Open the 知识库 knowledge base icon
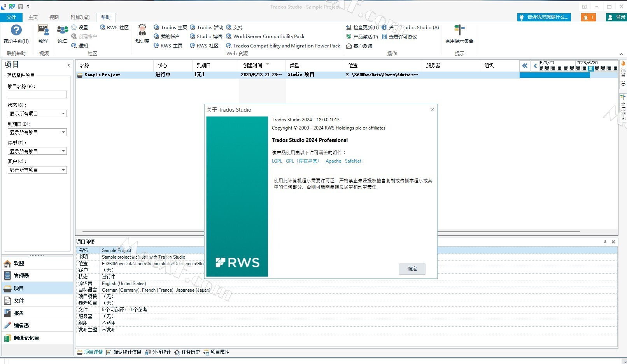627x364 pixels. pos(142,34)
